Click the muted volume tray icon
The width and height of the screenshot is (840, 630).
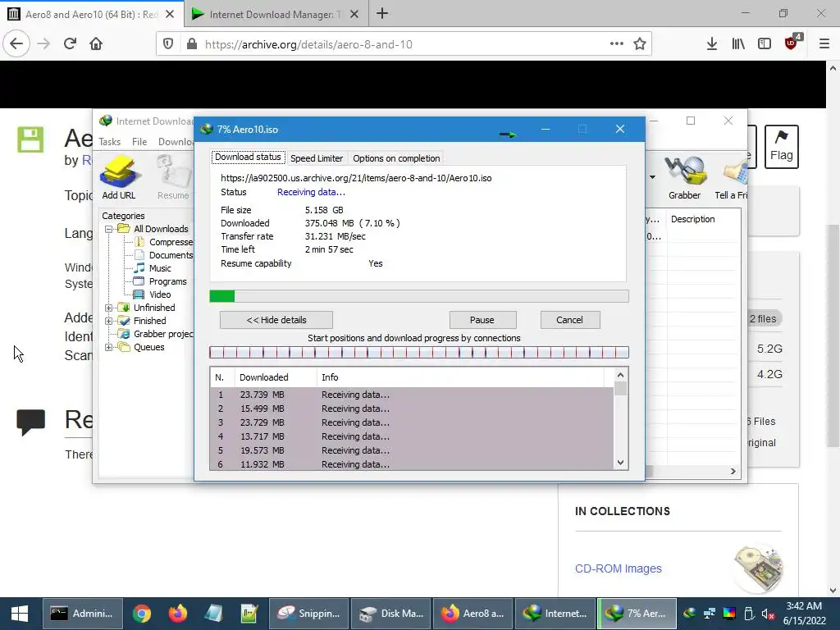[768, 614]
